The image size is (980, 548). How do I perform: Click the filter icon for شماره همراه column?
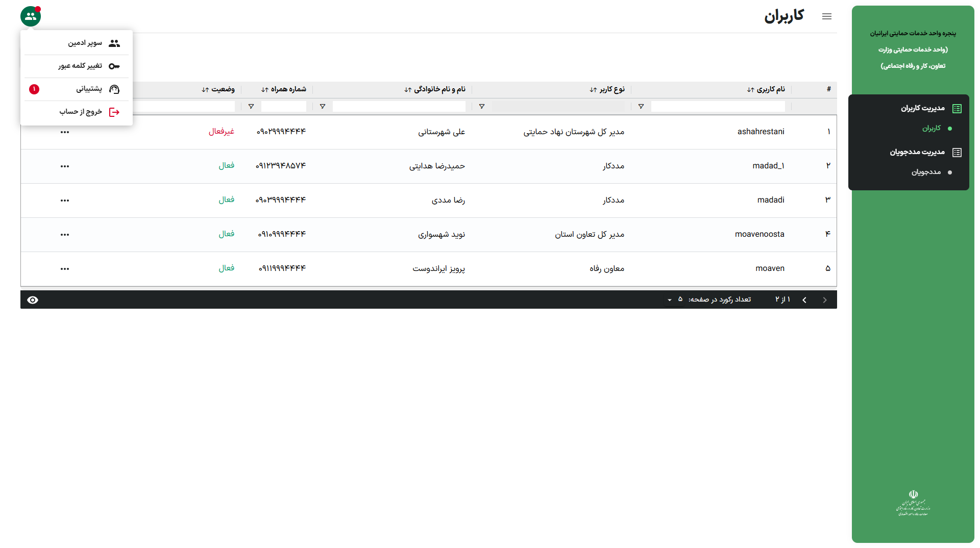[251, 107]
